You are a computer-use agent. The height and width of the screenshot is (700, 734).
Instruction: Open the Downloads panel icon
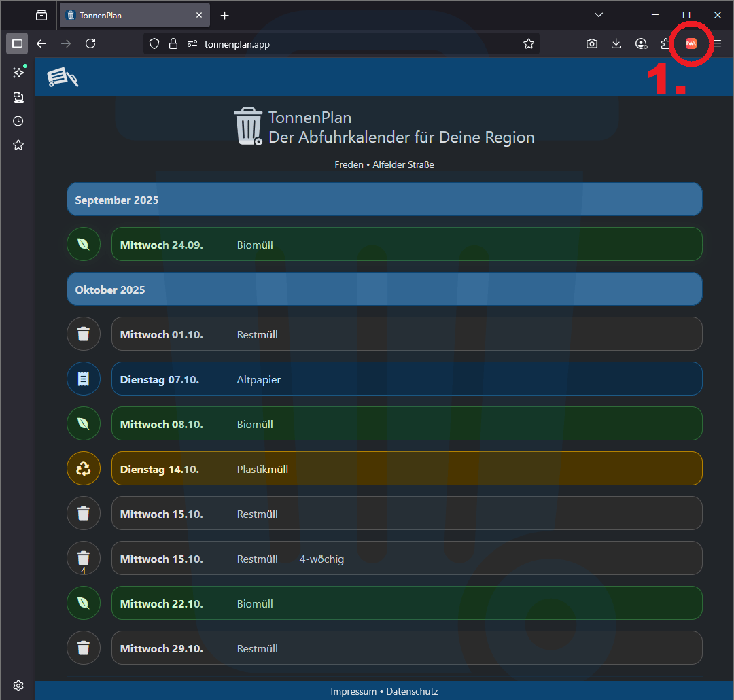[616, 43]
